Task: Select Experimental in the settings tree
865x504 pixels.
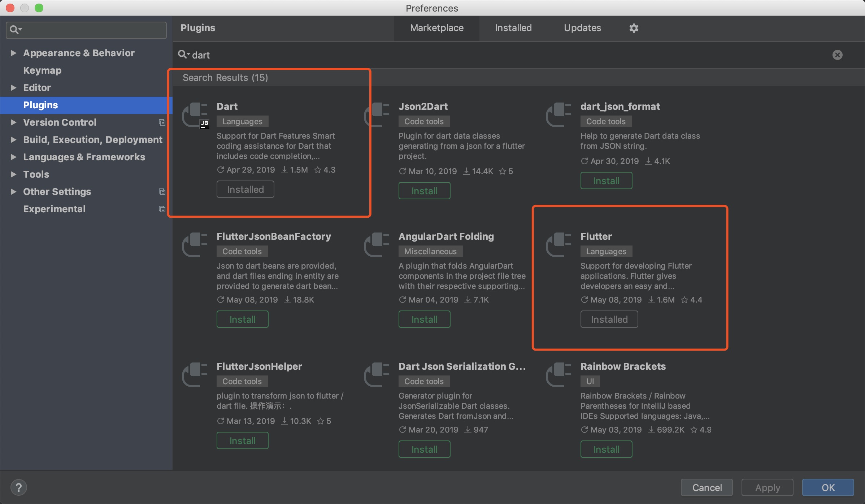Action: coord(54,209)
